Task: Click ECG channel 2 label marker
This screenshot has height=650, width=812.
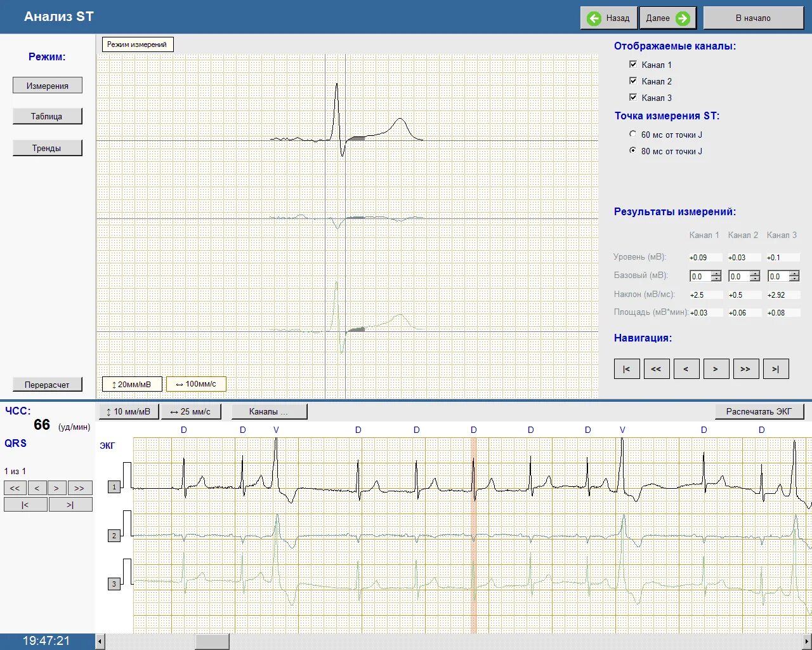Action: coord(114,536)
